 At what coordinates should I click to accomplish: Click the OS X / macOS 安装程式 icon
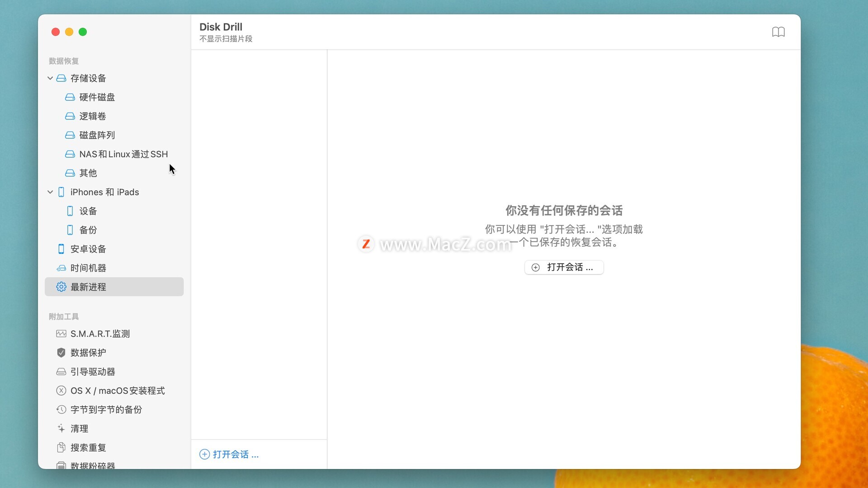[61, 391]
